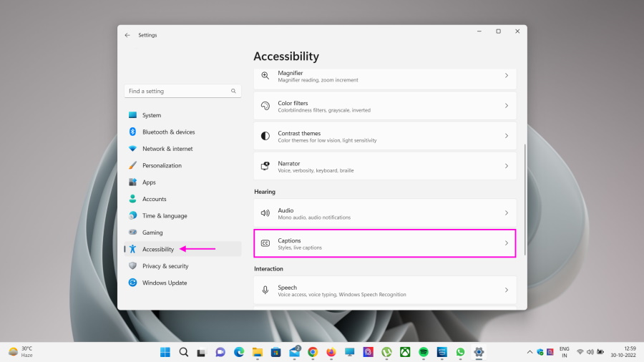Open Audio settings under Hearing

(x=385, y=213)
